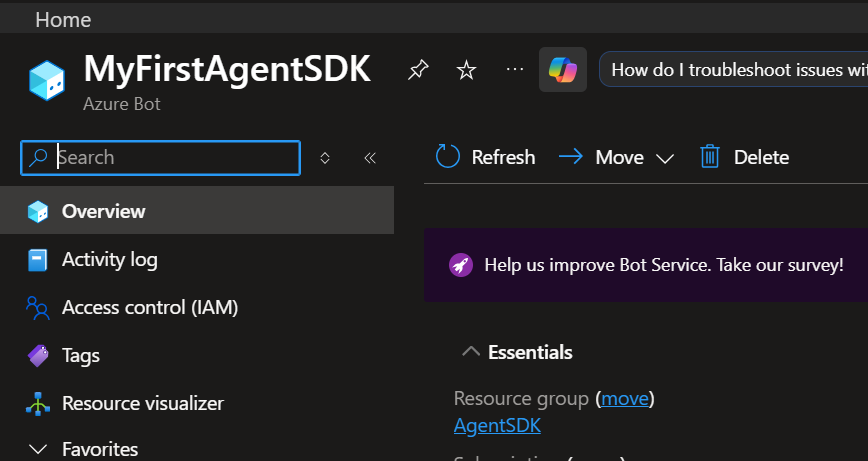Open the Move dropdown chevron

[x=664, y=159]
